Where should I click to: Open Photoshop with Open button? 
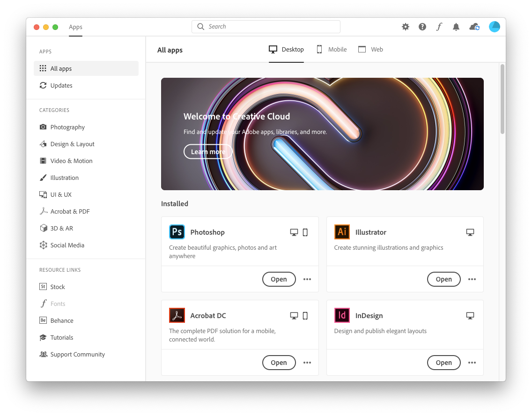pos(279,279)
